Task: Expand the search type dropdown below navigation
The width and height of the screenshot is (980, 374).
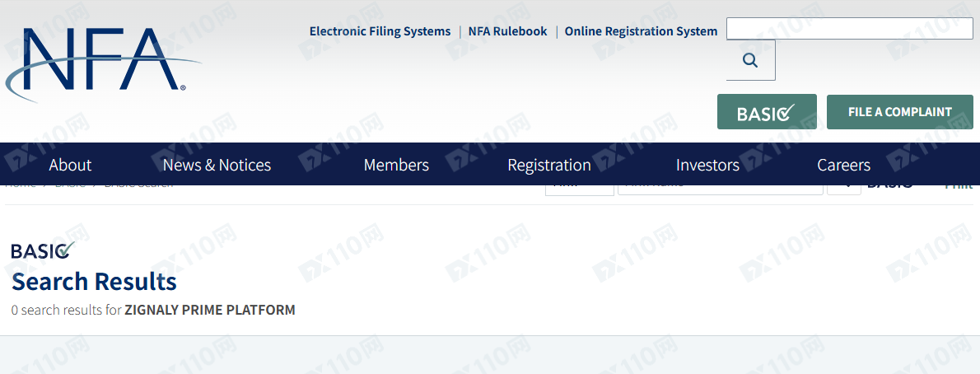Action: point(580,190)
